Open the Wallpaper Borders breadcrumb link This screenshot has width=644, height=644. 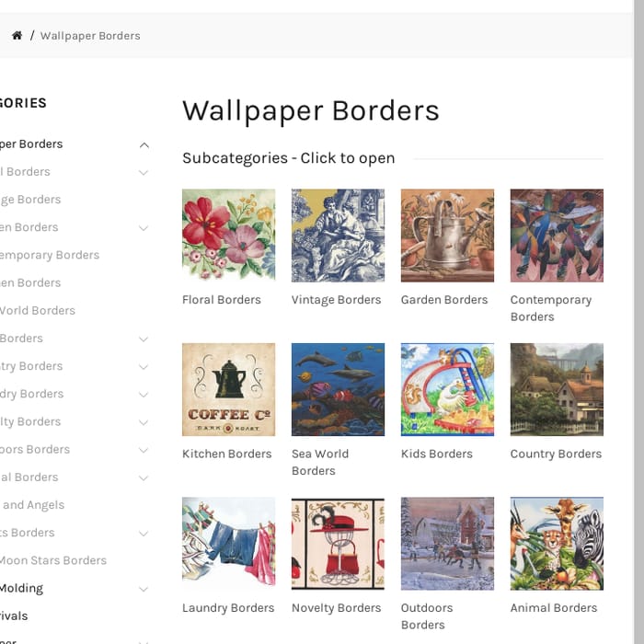click(x=90, y=36)
